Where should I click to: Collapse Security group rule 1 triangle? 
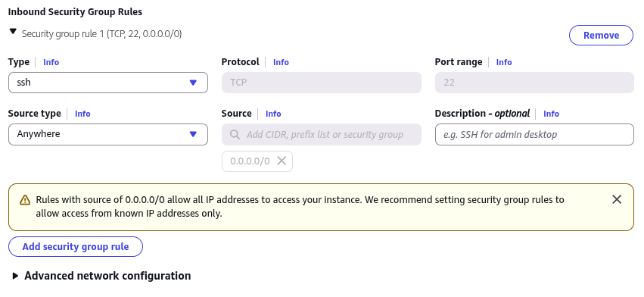pos(13,32)
